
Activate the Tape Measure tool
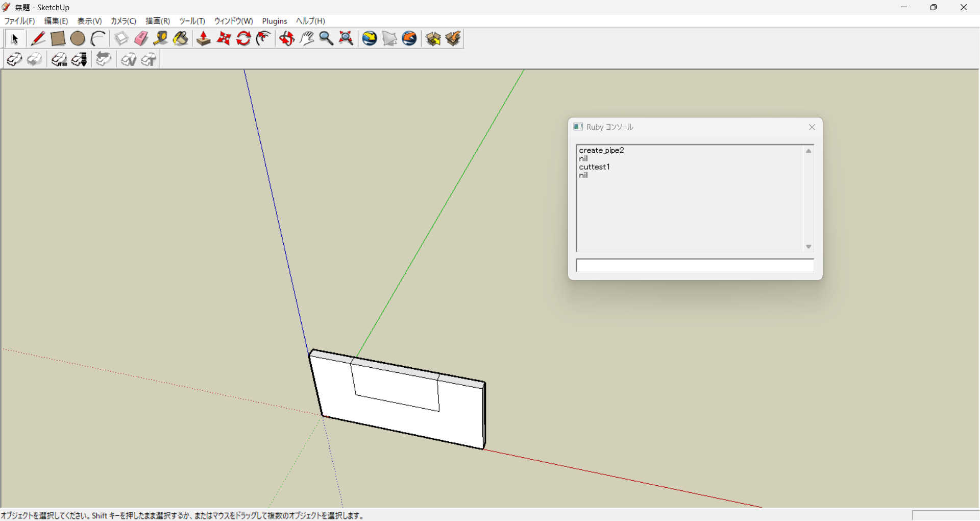161,39
